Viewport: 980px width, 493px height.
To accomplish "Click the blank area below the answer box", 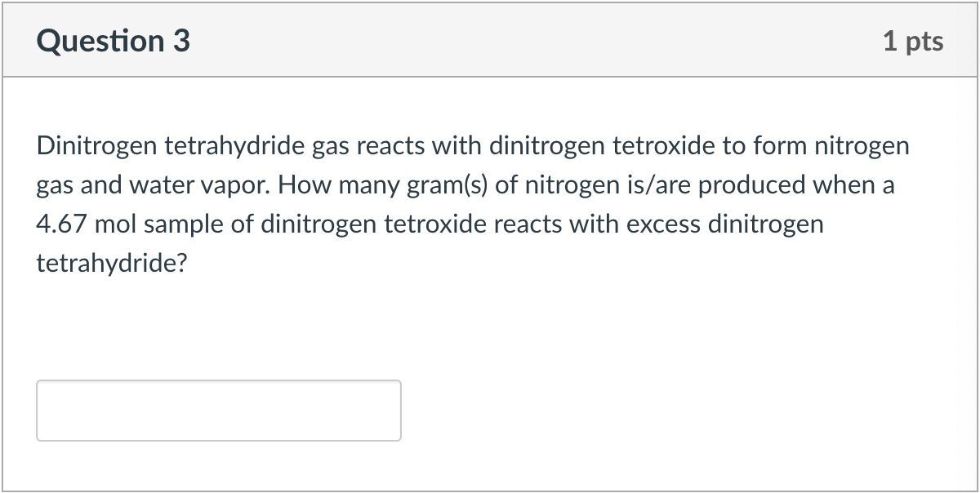I will 490,469.
